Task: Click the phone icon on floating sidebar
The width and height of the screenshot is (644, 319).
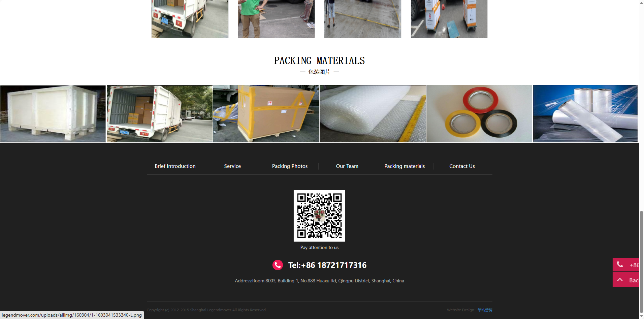Action: click(620, 265)
